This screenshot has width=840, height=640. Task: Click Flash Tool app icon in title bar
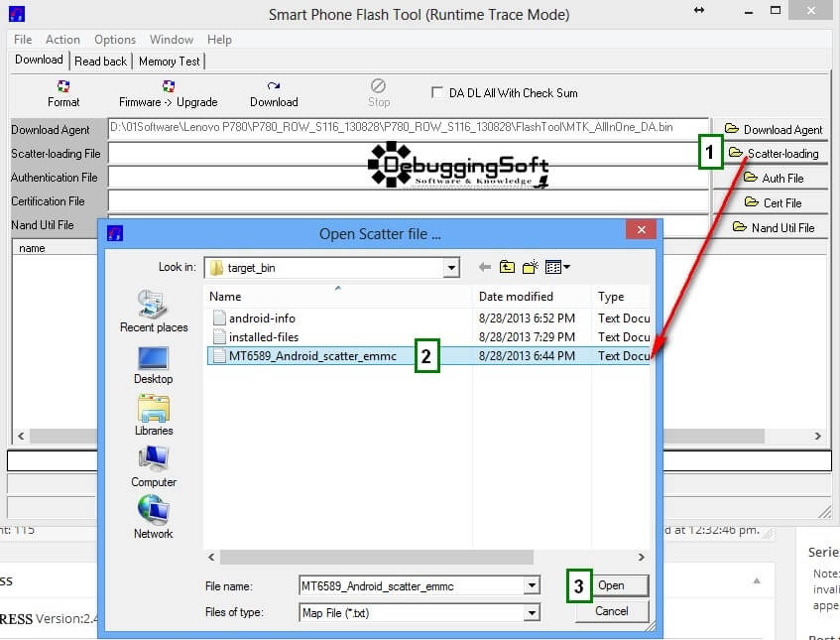(x=17, y=14)
